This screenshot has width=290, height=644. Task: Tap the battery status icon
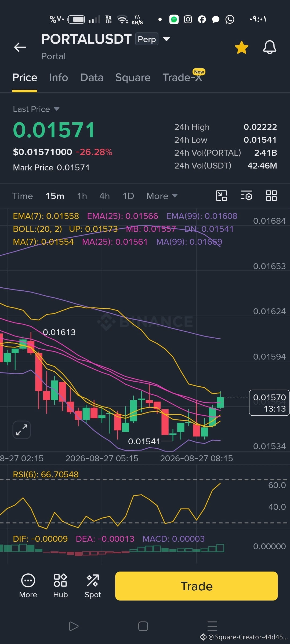pos(76,19)
